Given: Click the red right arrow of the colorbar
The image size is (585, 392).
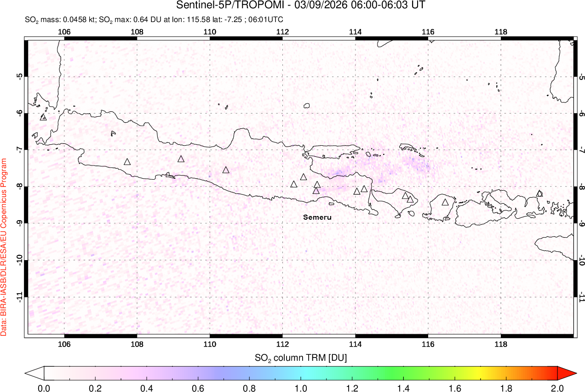Looking at the screenshot, I should tap(566, 373).
